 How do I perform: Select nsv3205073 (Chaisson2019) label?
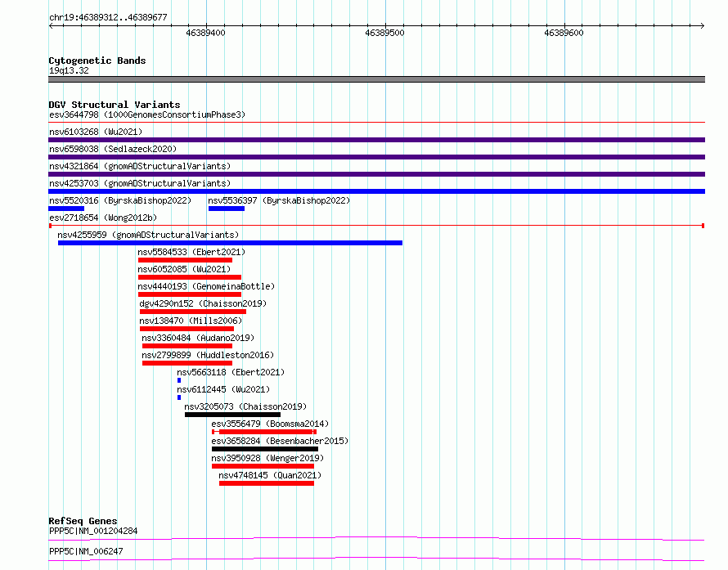(x=245, y=406)
